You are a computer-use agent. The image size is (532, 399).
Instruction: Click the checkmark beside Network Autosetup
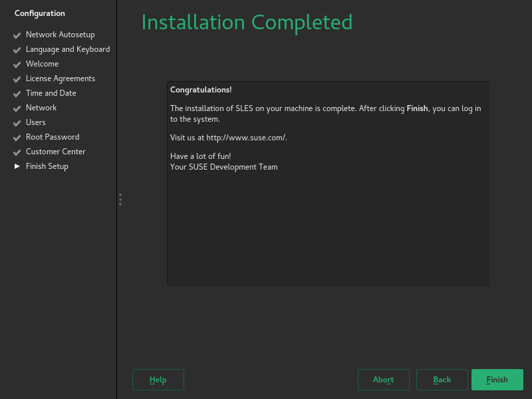tap(17, 35)
